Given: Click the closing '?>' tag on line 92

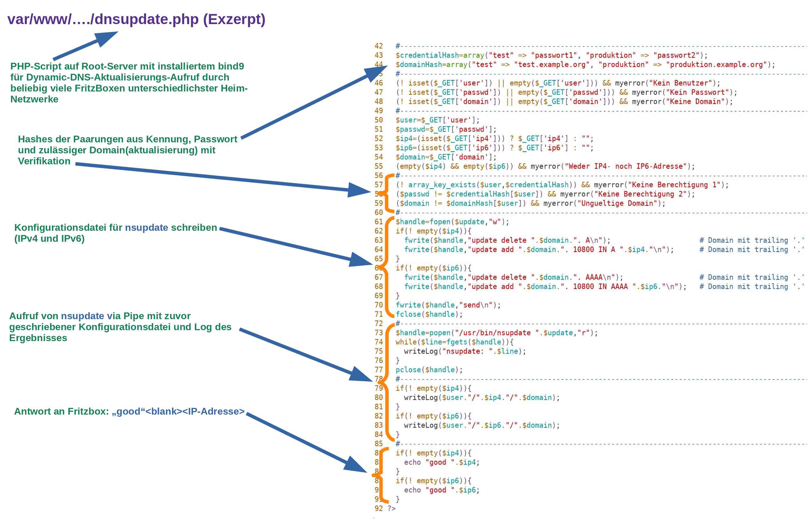Looking at the screenshot, I should [x=392, y=509].
